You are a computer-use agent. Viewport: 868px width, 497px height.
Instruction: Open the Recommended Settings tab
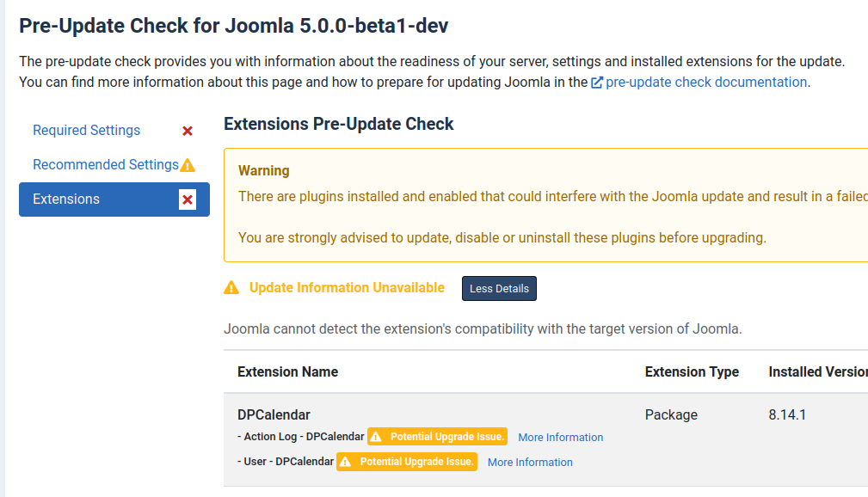pyautogui.click(x=114, y=165)
